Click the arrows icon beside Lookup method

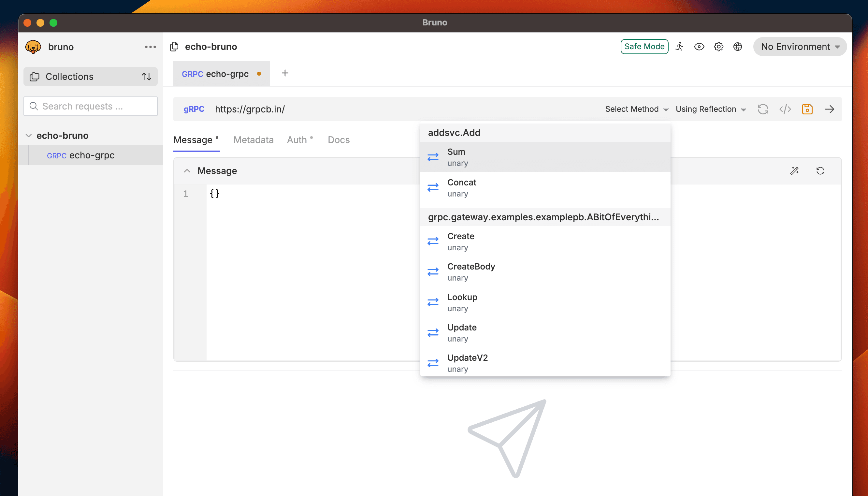[x=433, y=302]
